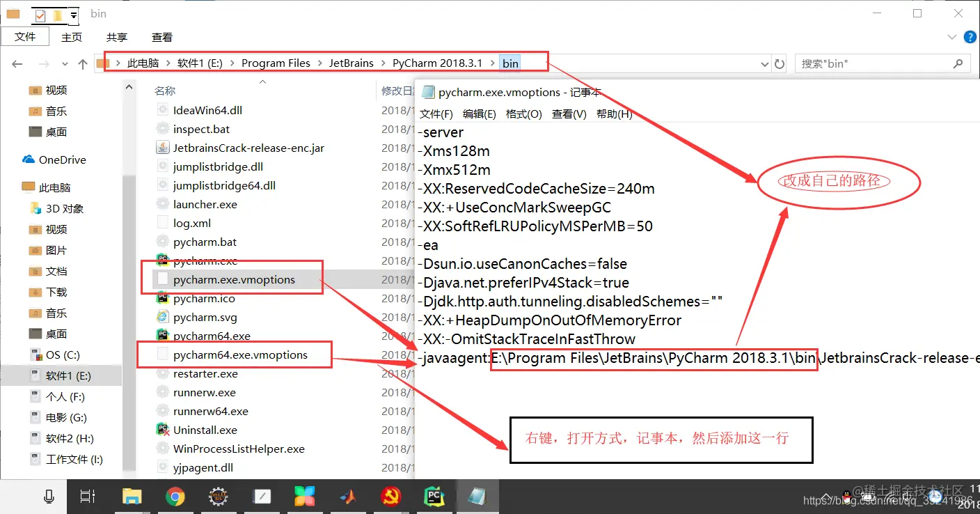This screenshot has height=514, width=980.
Task: Select 3D 对象 in the sidebar
Action: 57,208
